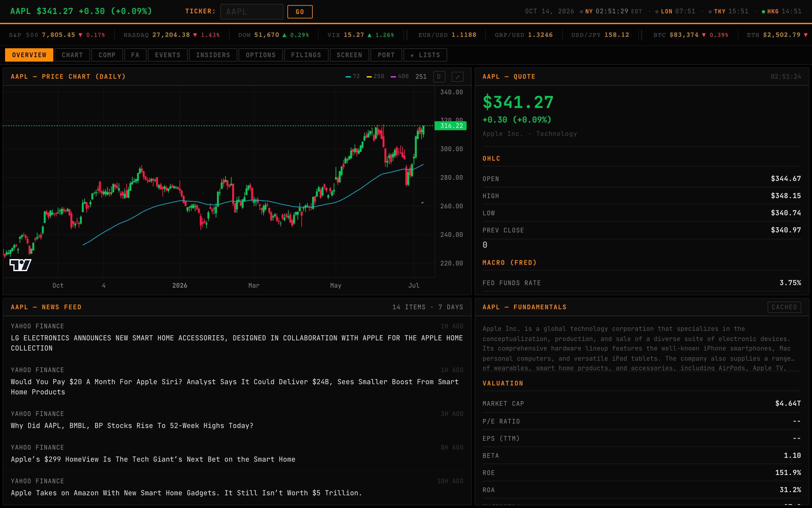Image resolution: width=812 pixels, height=508 pixels.
Task: Open the CHART tab
Action: coord(72,55)
